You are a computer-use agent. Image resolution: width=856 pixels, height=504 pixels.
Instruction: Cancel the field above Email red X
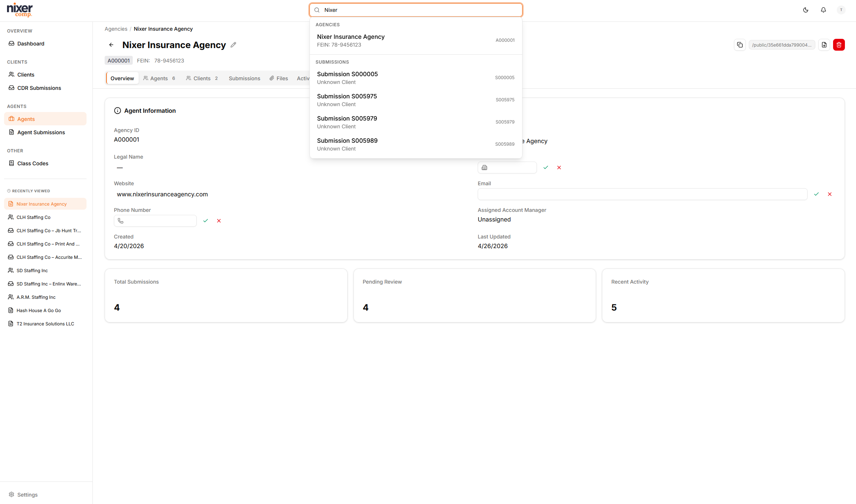point(559,168)
